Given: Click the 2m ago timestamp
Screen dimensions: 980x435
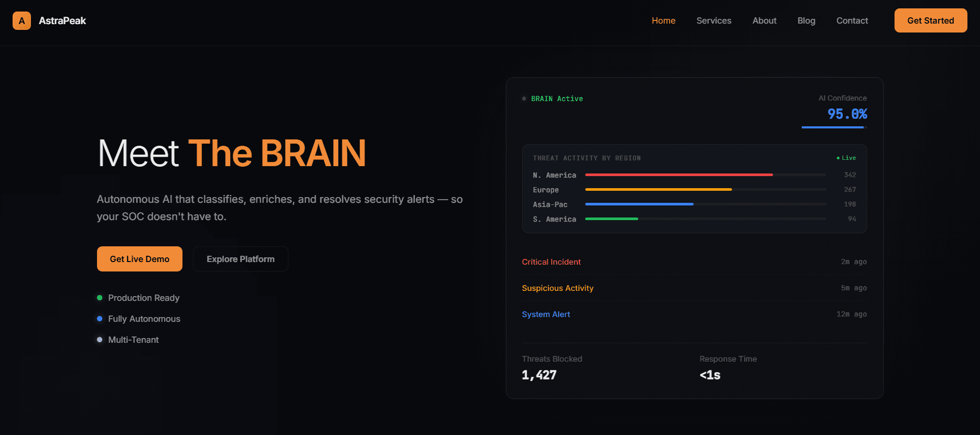Looking at the screenshot, I should pyautogui.click(x=854, y=262).
